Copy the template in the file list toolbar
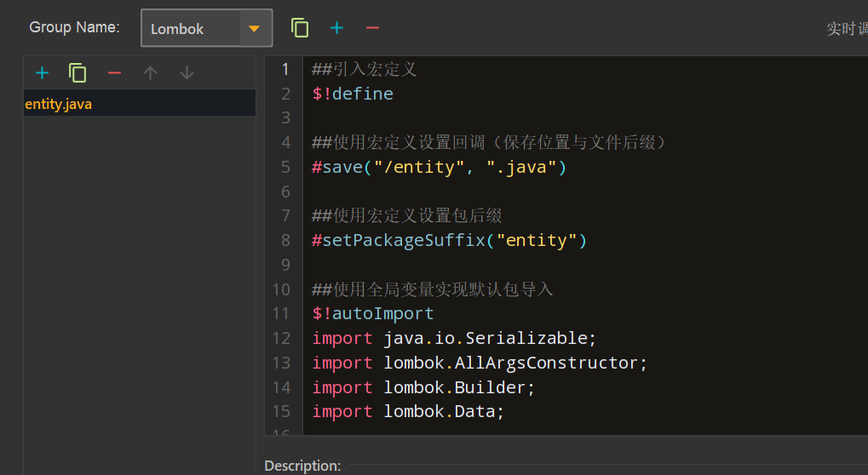Screen dimensions: 868x475 click(78, 73)
